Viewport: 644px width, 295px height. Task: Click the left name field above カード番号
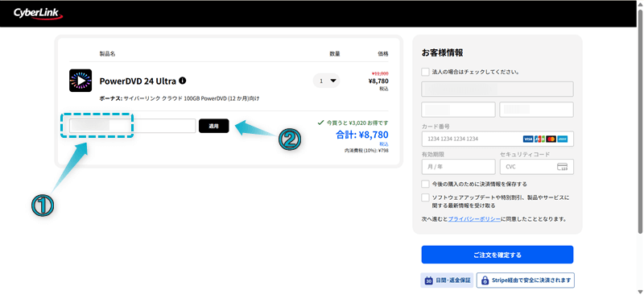coord(458,110)
